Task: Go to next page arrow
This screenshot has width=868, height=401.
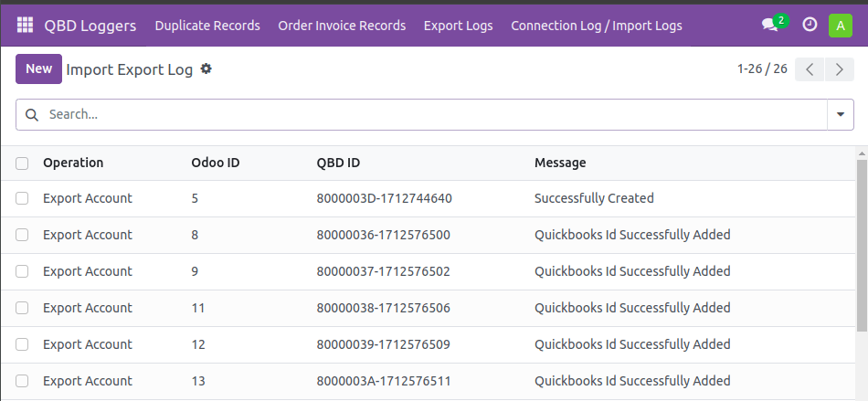Action: [x=839, y=69]
